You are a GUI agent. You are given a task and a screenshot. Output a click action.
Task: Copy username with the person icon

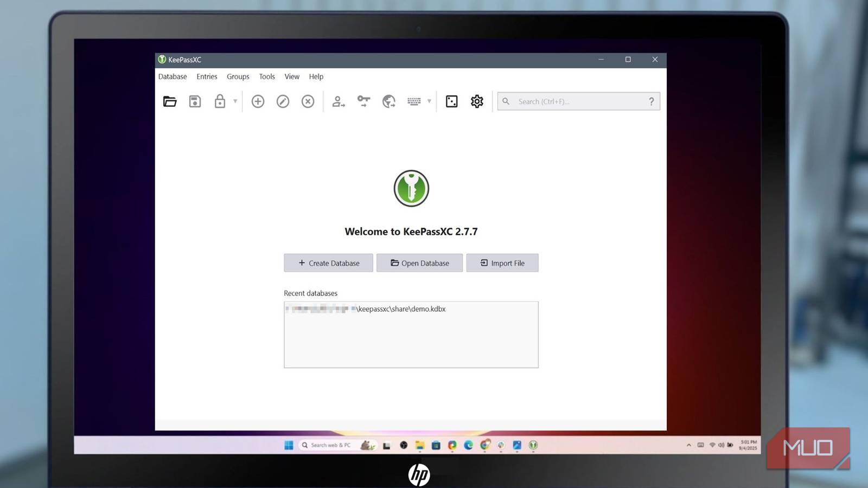pyautogui.click(x=337, y=101)
